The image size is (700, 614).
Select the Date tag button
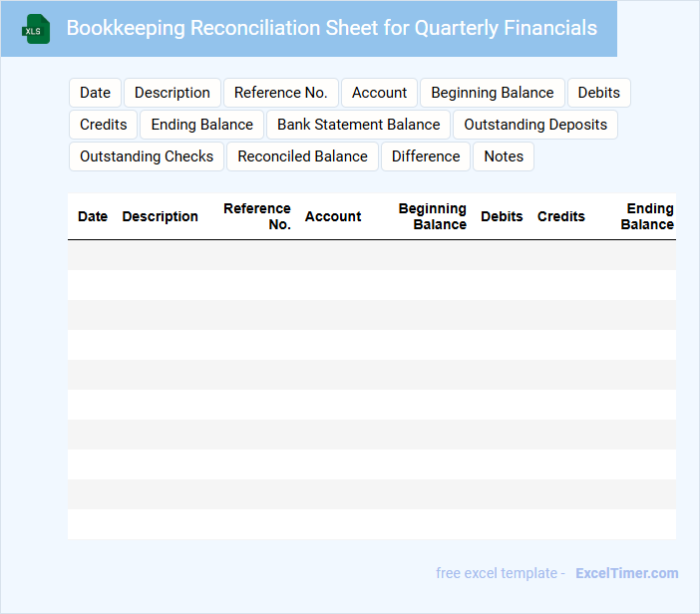pos(95,93)
